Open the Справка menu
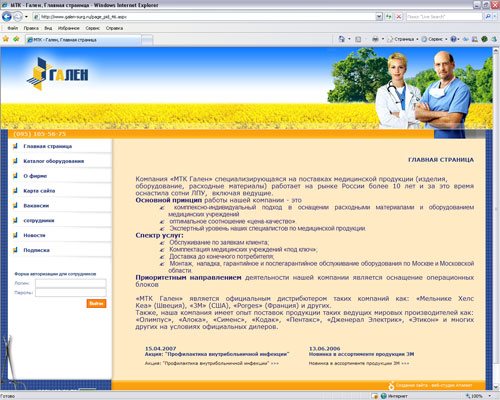The height and width of the screenshot is (400, 500). [114, 28]
